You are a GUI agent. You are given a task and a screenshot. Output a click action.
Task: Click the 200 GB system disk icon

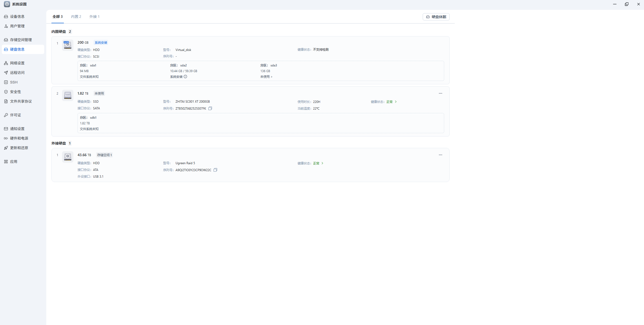(x=68, y=45)
